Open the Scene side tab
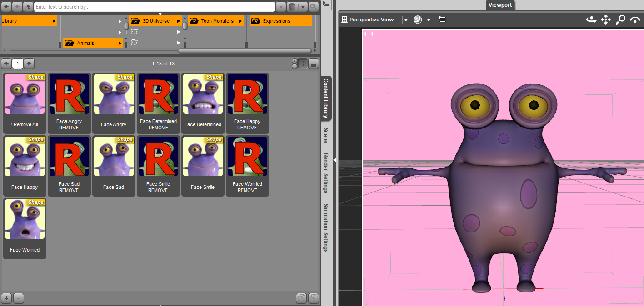The height and width of the screenshot is (306, 644). pyautogui.click(x=326, y=135)
